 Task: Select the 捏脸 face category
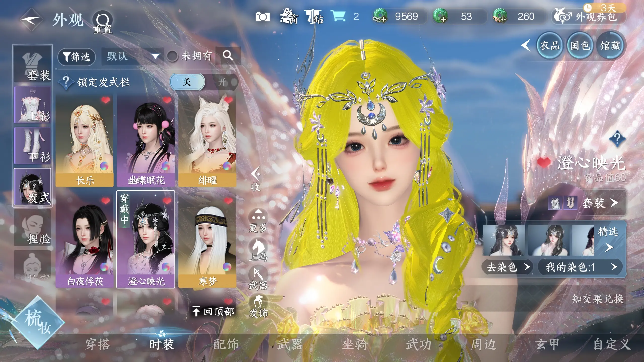pos(32,228)
